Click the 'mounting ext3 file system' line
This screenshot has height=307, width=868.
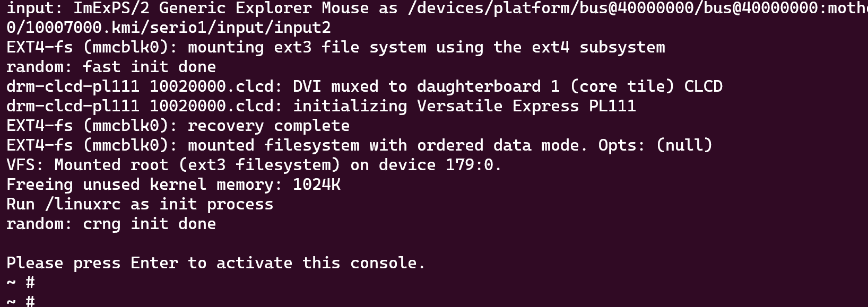pos(335,47)
